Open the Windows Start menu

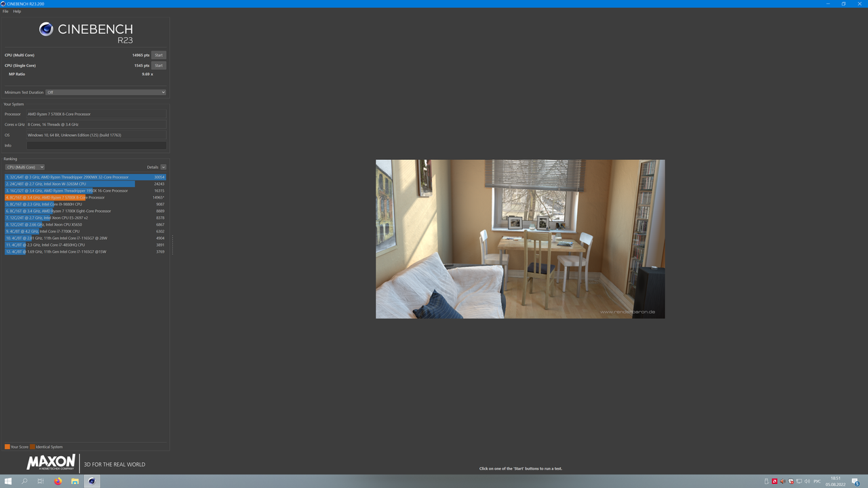8,481
